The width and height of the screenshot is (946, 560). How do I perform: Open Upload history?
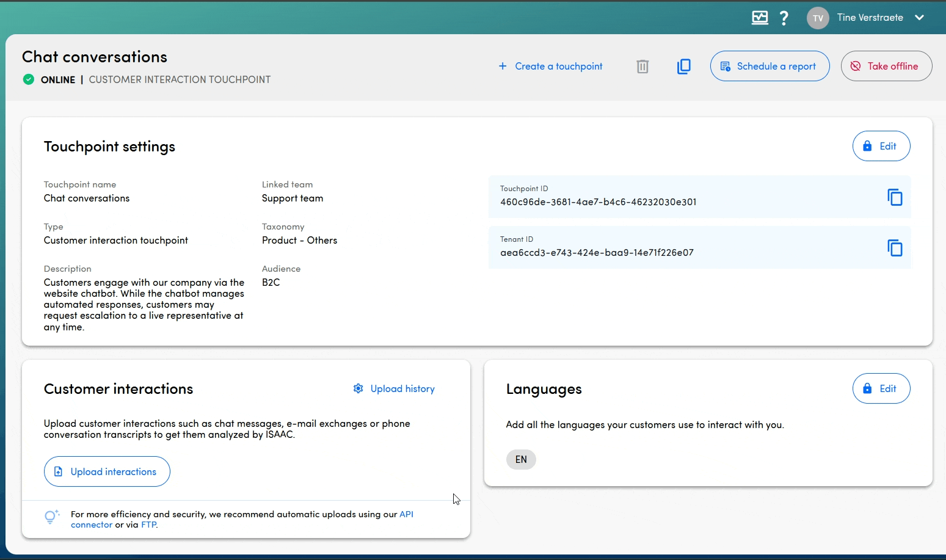click(x=394, y=389)
